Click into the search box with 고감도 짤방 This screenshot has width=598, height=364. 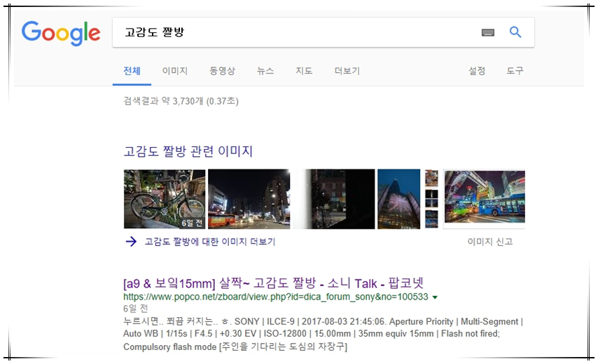click(x=294, y=33)
